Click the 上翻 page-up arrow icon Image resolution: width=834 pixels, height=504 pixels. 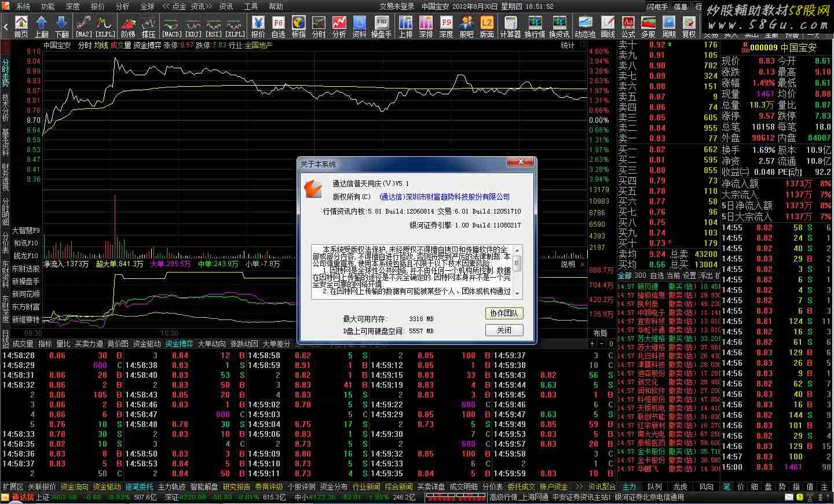(42, 27)
